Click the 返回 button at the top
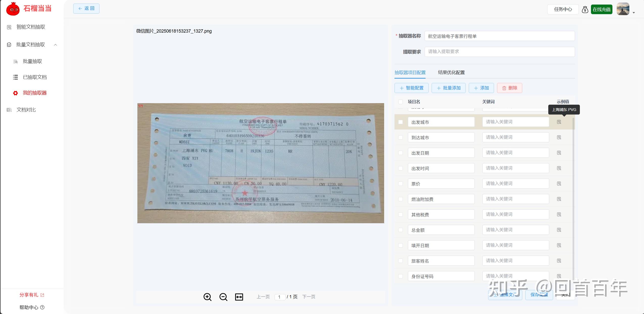The image size is (644, 314). click(86, 8)
